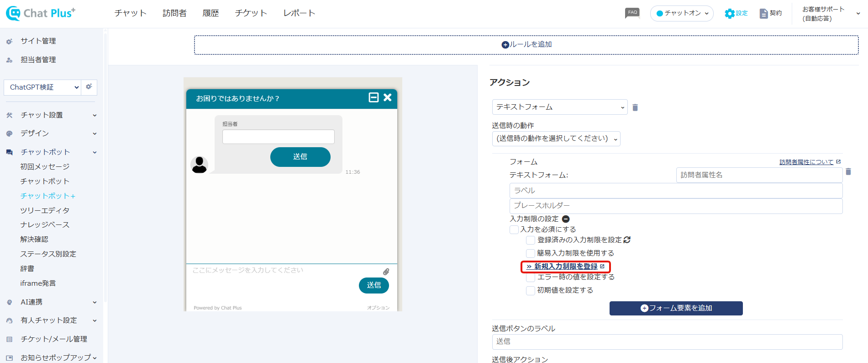Click the attachment paperclip icon
The height and width of the screenshot is (363, 868).
click(x=386, y=272)
